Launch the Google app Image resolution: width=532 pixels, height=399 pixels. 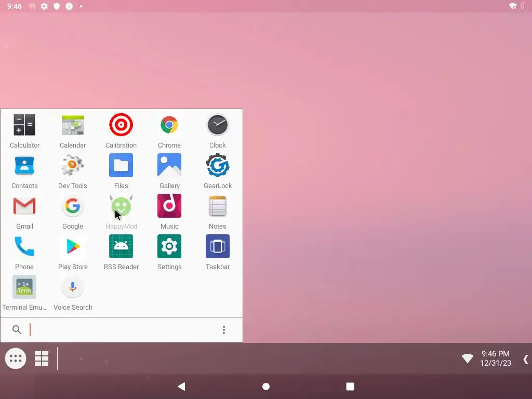click(x=73, y=212)
